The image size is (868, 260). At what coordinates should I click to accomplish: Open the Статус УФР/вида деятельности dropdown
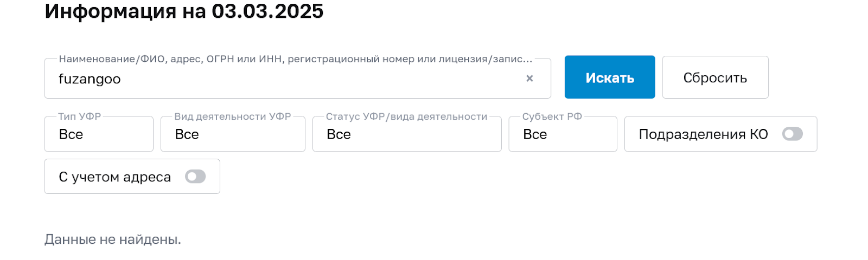click(x=406, y=134)
